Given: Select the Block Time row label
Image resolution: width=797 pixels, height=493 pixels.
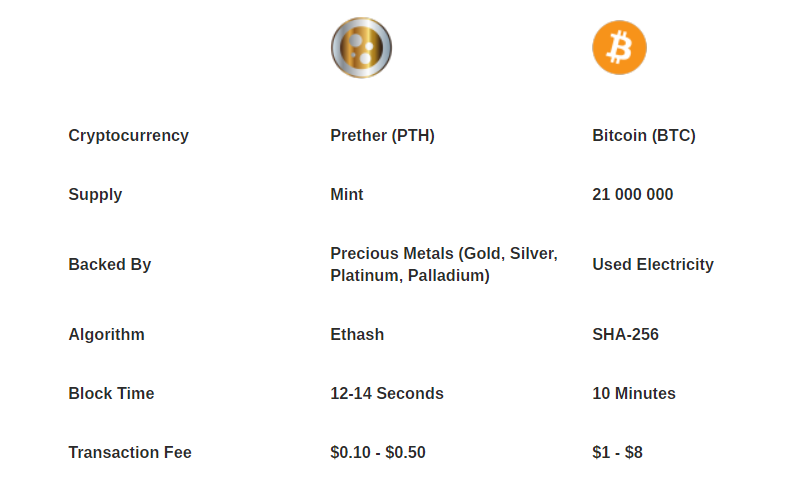Looking at the screenshot, I should tap(111, 394).
